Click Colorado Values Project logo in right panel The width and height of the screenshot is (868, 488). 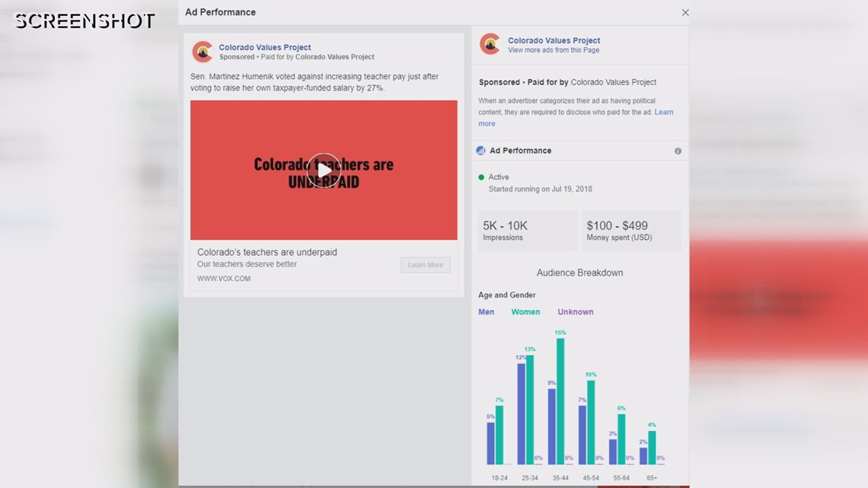point(490,43)
